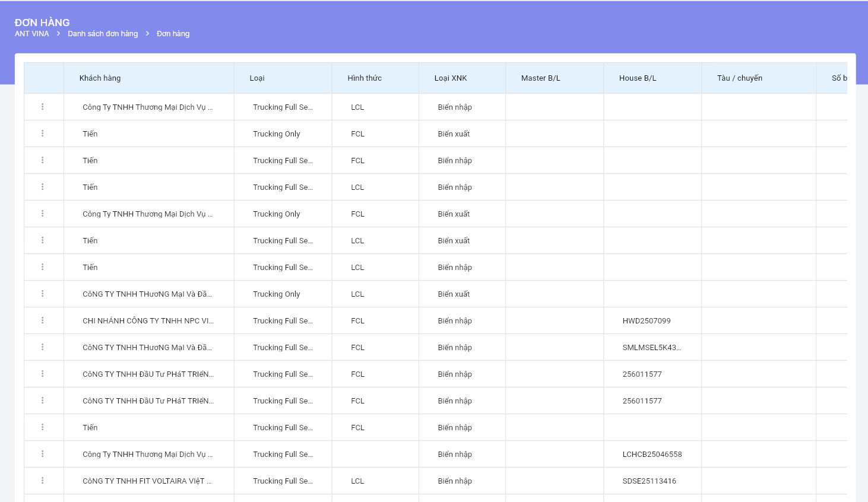The image size is (868, 502).
Task: Open row menu for FIT VOLTAIRA customer
Action: 43,481
